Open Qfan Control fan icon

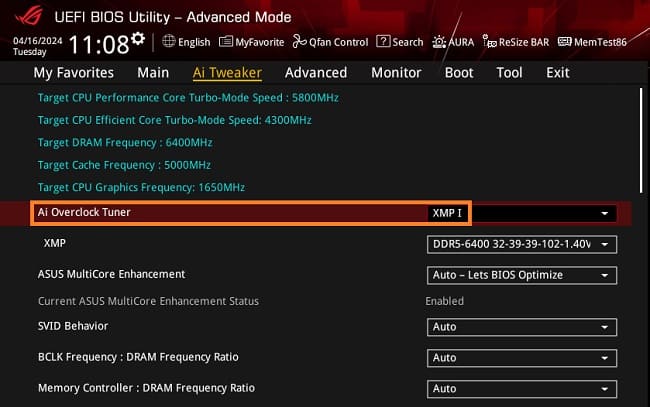299,41
